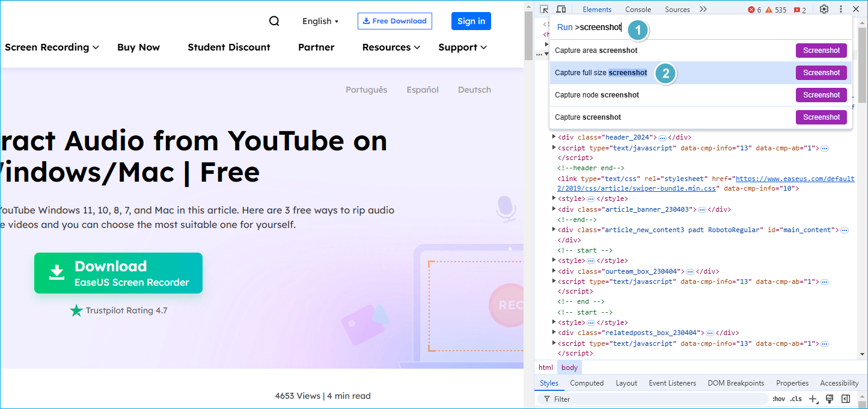Expand the Support menu
Image resolution: width=868 pixels, height=409 pixels.
point(462,47)
